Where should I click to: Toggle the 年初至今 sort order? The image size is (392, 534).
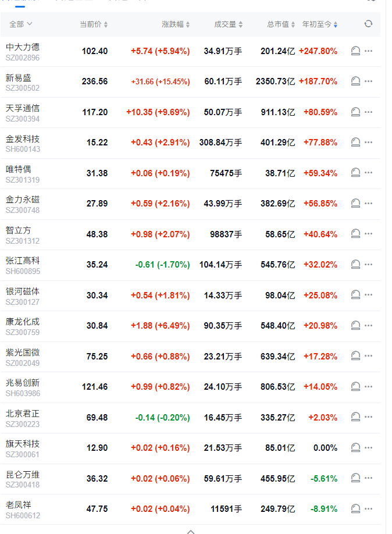click(320, 24)
